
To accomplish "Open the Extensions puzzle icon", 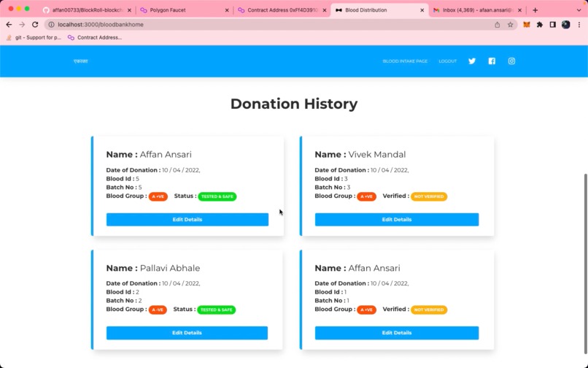I will pyautogui.click(x=540, y=25).
